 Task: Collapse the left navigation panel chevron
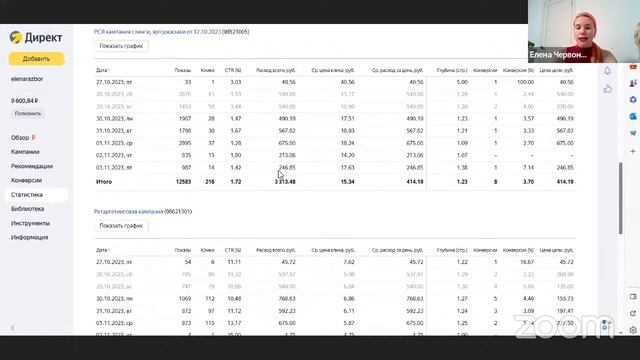[x=13, y=328]
